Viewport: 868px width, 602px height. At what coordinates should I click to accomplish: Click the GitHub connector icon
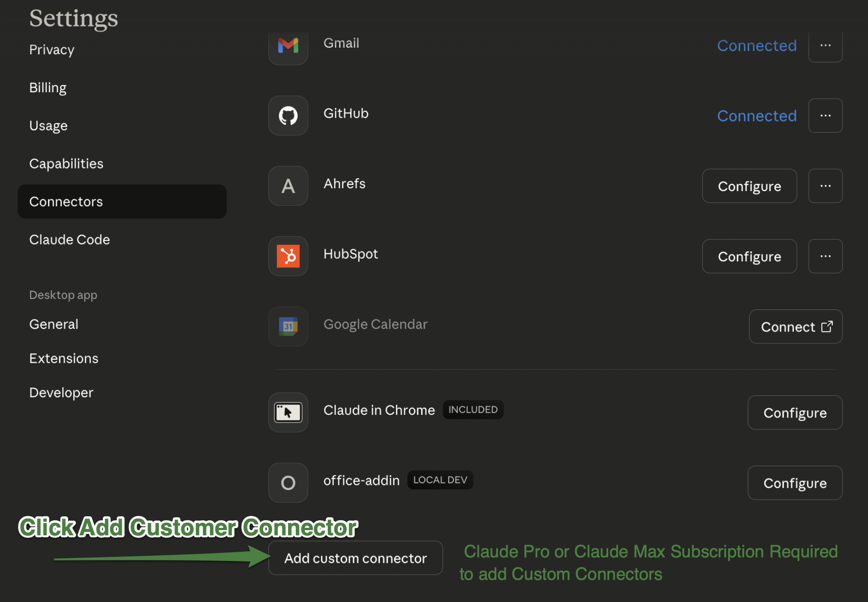(288, 116)
